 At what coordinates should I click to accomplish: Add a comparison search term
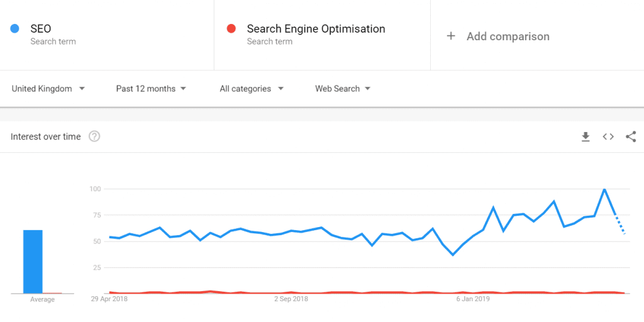coord(508,36)
